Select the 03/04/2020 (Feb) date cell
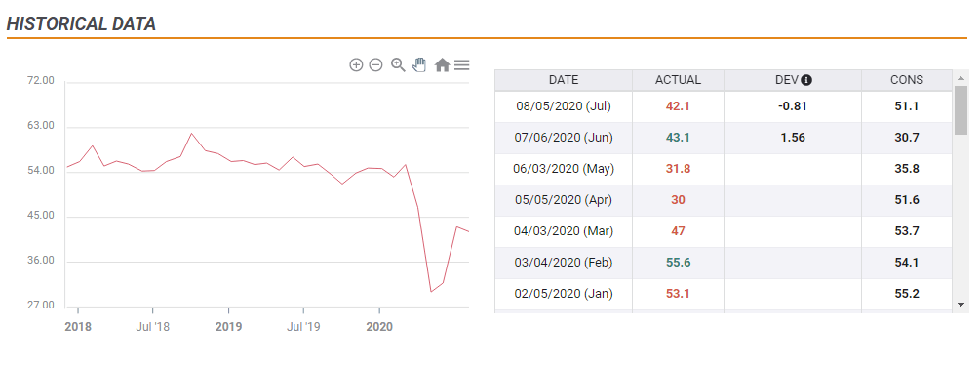The image size is (980, 370). coord(563,263)
